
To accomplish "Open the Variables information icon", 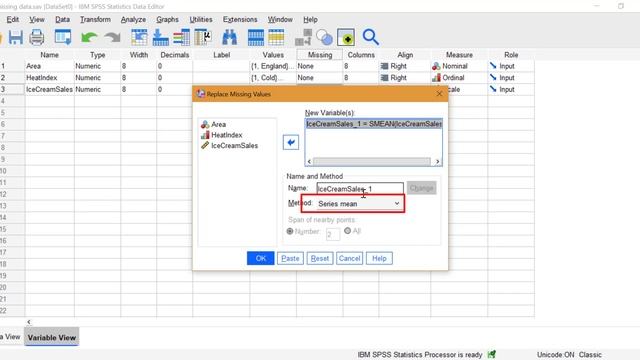I will tap(181, 38).
